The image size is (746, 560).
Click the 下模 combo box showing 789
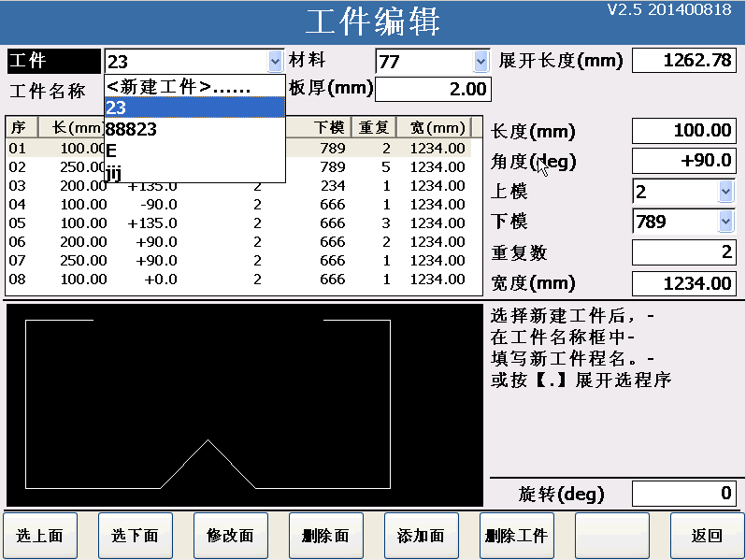[x=683, y=222]
